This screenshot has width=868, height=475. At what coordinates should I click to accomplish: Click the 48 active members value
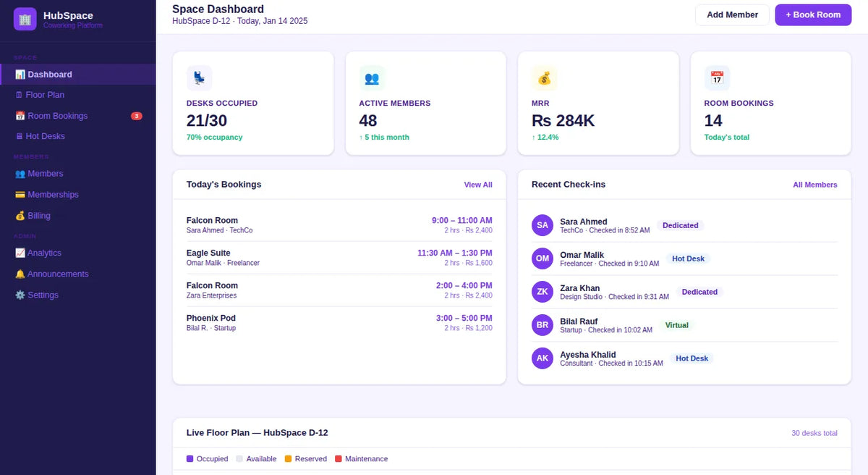[368, 121]
